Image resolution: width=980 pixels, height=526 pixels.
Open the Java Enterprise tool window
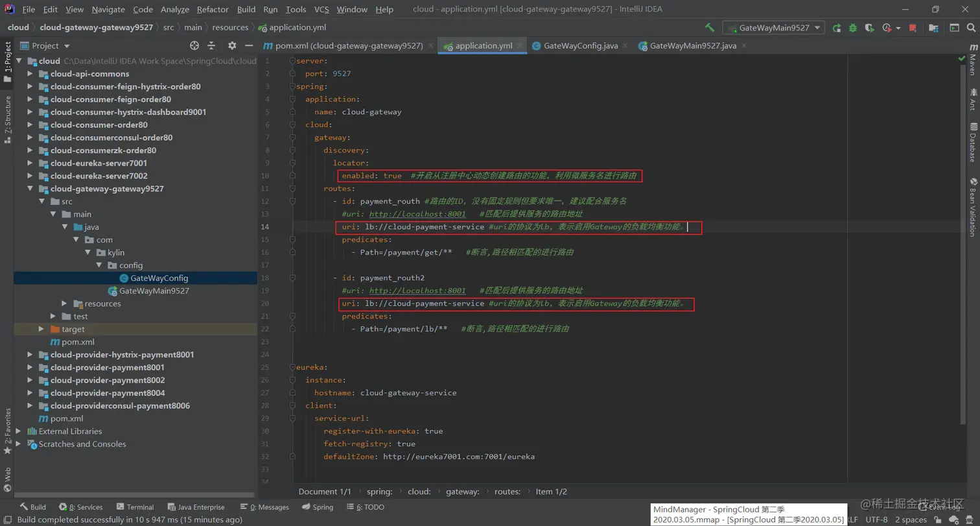click(x=196, y=507)
